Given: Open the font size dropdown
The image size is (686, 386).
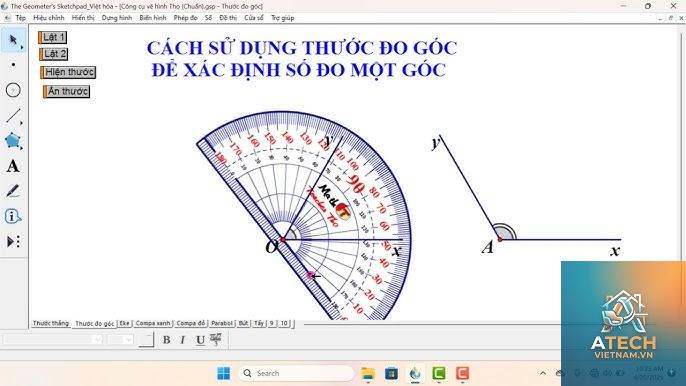Looking at the screenshot, I should tap(120, 339).
